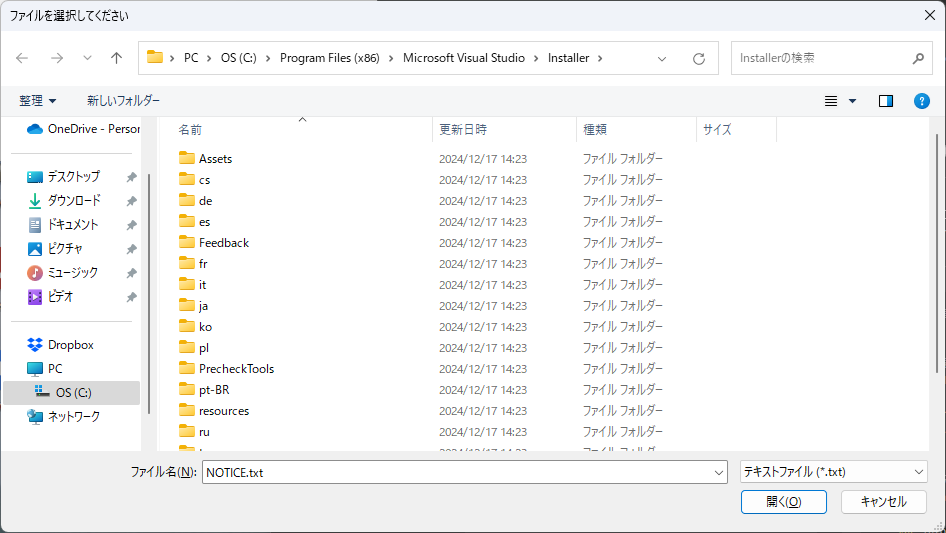This screenshot has height=533, width=946.
Task: Go forward using the right arrow
Action: click(57, 58)
